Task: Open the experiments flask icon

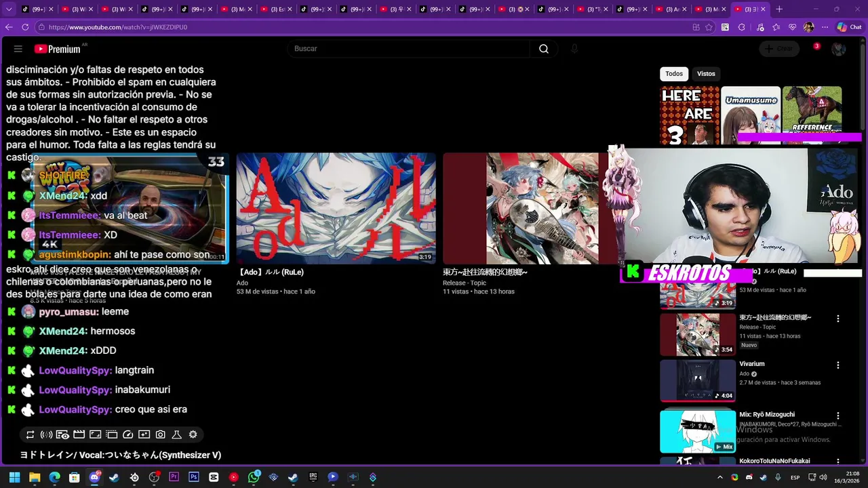Action: (x=176, y=434)
